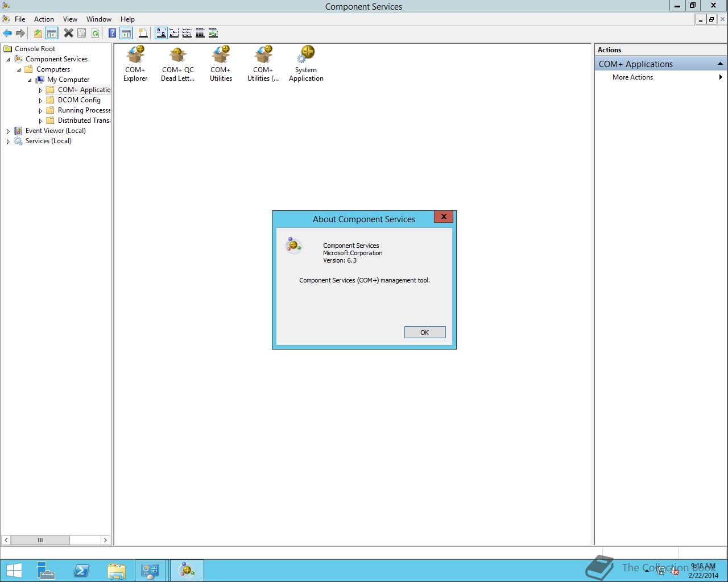
Task: Click the tree pane scrollbar right arrow
Action: coord(105,540)
